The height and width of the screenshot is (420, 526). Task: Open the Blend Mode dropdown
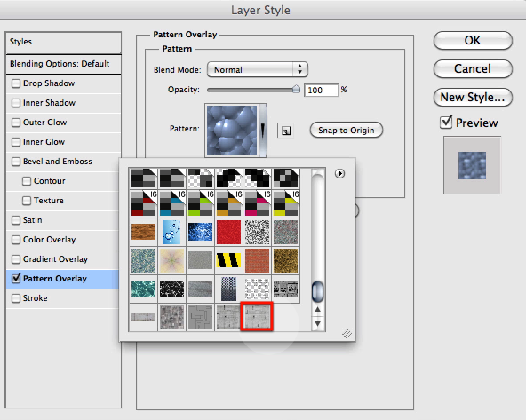point(258,70)
